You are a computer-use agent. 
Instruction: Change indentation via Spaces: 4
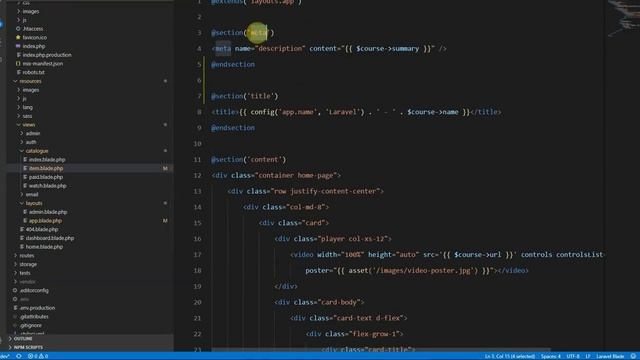tap(551, 356)
